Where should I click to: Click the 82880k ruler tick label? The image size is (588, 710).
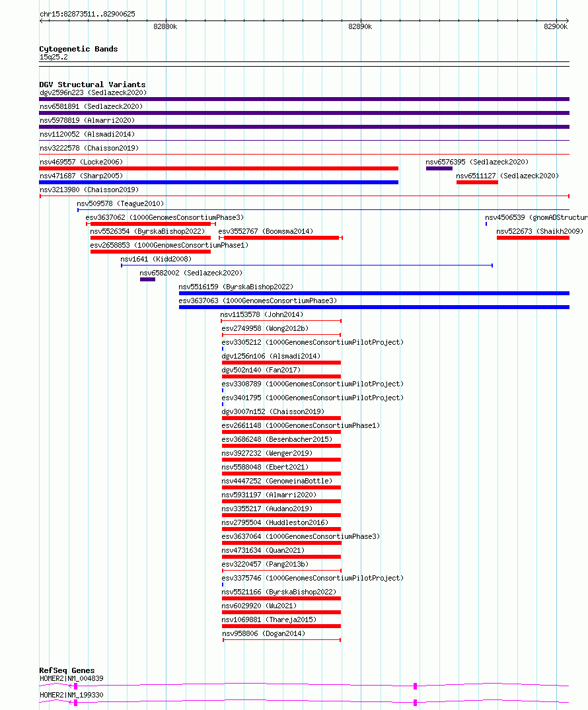click(165, 26)
